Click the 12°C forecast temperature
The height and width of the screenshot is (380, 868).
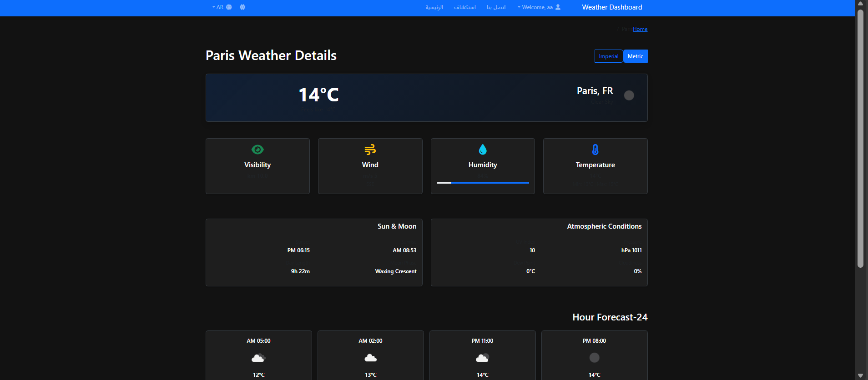258,375
